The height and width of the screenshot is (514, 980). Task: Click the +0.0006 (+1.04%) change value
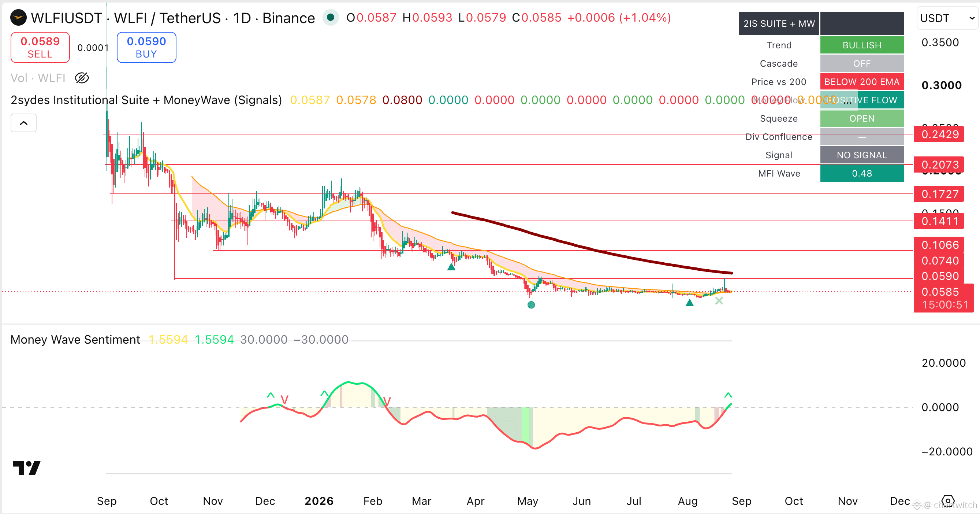(619, 18)
